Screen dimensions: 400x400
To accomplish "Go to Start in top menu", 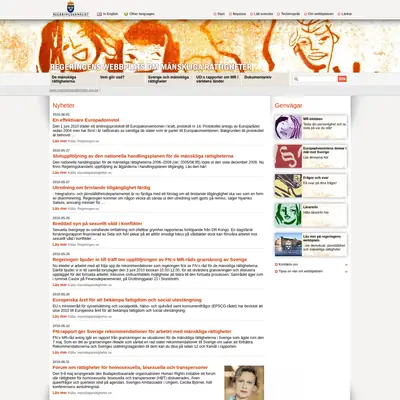I will point(221,14).
